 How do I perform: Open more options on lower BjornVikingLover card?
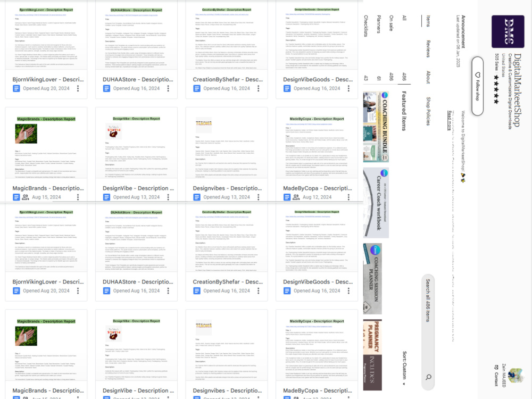pyautogui.click(x=78, y=291)
